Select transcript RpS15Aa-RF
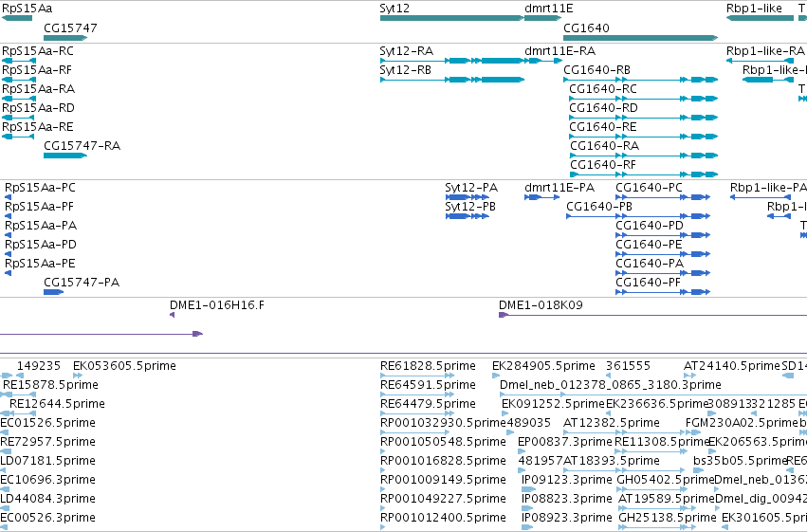 (37, 70)
